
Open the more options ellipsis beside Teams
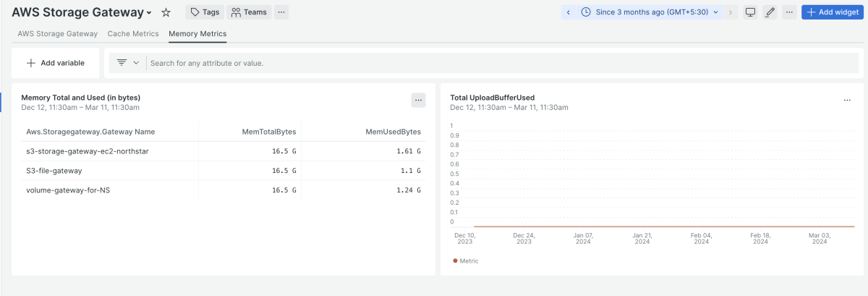(x=281, y=12)
